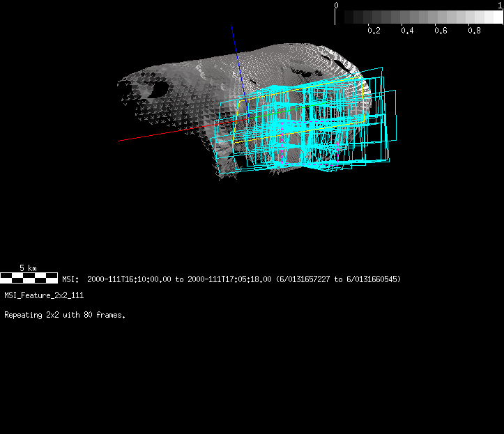Click the top end of the blue axis line
The height and width of the screenshot is (434, 504).
(232, 26)
